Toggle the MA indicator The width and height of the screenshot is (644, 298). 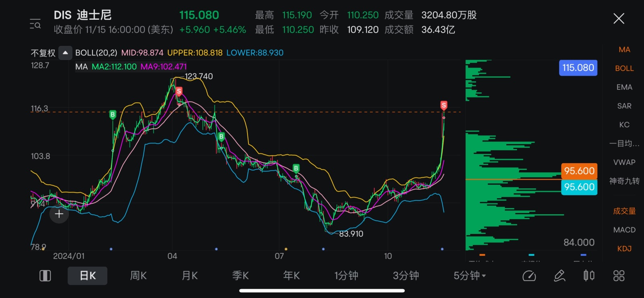tap(624, 50)
